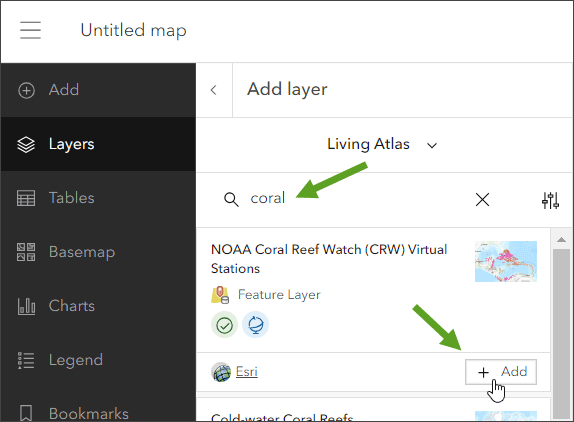
Task: Open the Layers sidebar item
Action: click(x=98, y=144)
